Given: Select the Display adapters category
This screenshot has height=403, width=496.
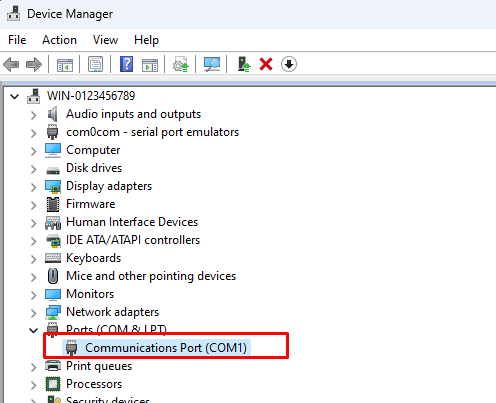Looking at the screenshot, I should (x=109, y=186).
